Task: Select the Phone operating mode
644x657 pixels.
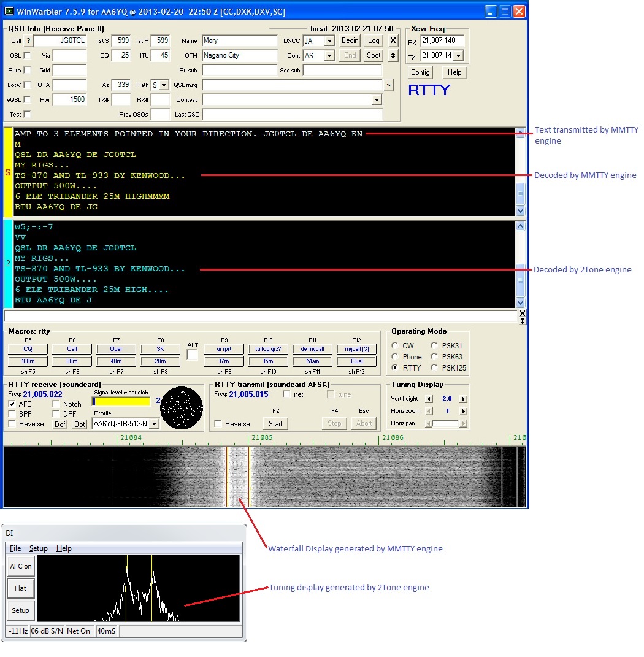Action: pyautogui.click(x=395, y=356)
